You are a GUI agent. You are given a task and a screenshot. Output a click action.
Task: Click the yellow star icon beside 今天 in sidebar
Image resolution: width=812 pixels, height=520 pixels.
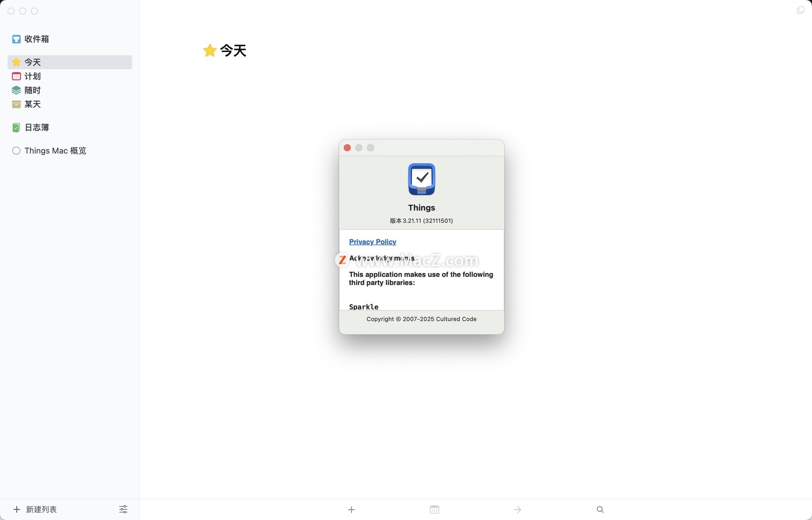coord(16,62)
